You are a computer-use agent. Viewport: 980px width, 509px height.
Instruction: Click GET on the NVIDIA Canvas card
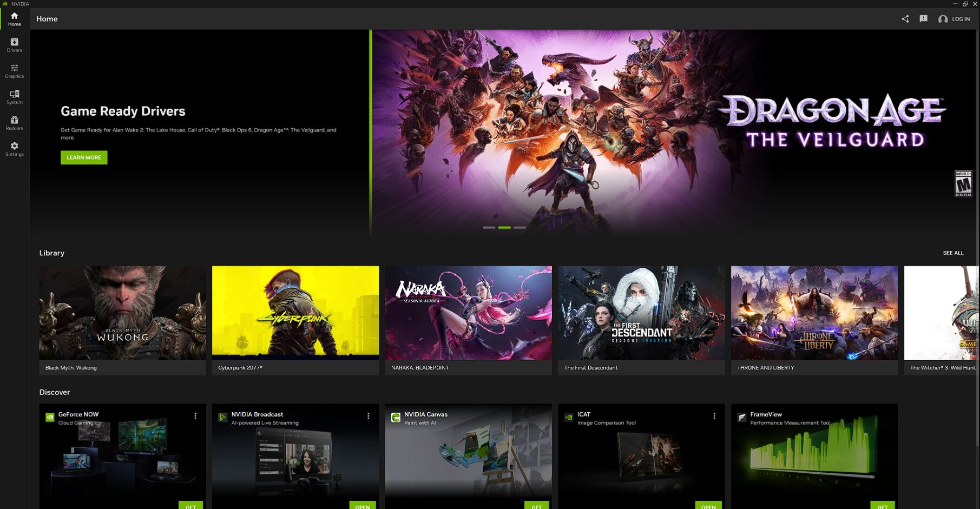point(537,505)
